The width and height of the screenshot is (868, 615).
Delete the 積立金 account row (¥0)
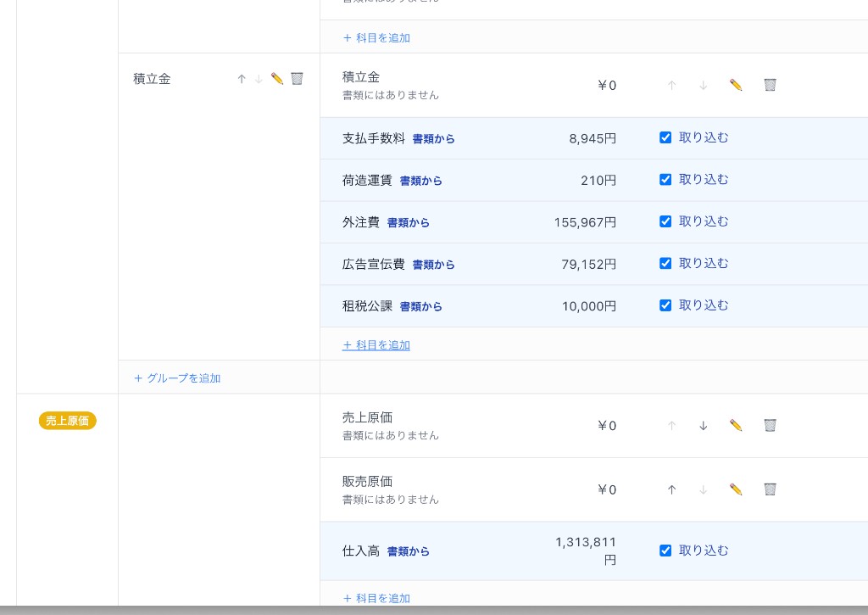tap(770, 85)
